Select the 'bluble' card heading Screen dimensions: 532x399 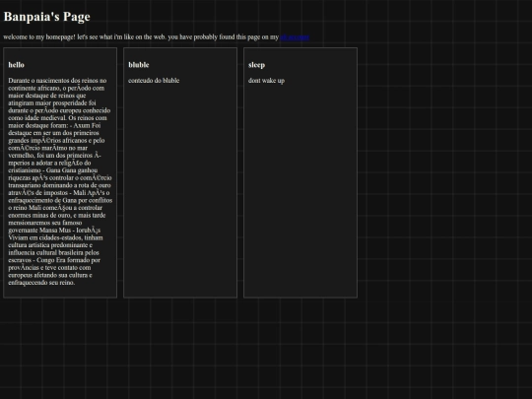pos(139,65)
